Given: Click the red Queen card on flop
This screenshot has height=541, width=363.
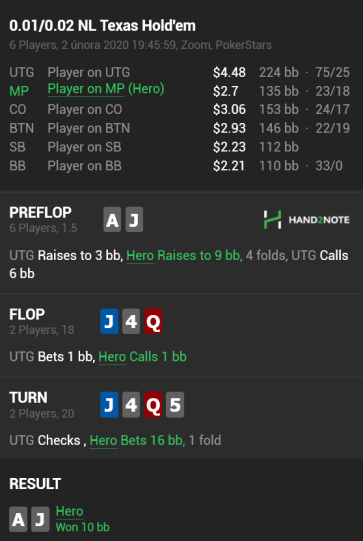Looking at the screenshot, I should 153,321.
